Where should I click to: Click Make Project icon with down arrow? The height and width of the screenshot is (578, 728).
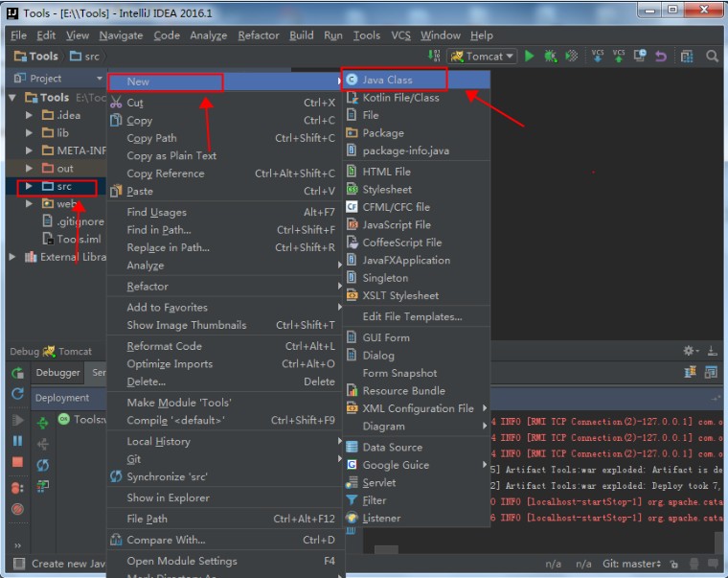pyautogui.click(x=434, y=56)
